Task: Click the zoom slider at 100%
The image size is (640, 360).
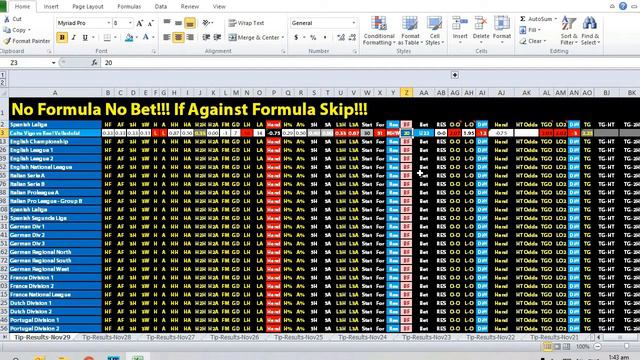Action: point(627,346)
